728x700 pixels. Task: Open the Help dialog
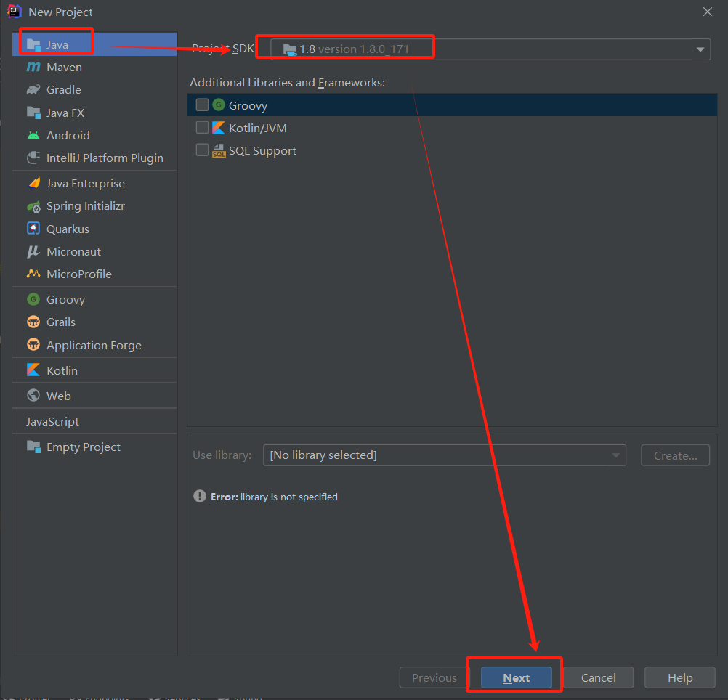pyautogui.click(x=679, y=677)
